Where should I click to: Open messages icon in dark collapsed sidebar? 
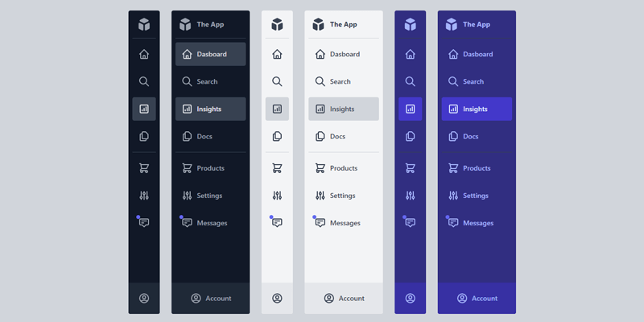point(144,223)
